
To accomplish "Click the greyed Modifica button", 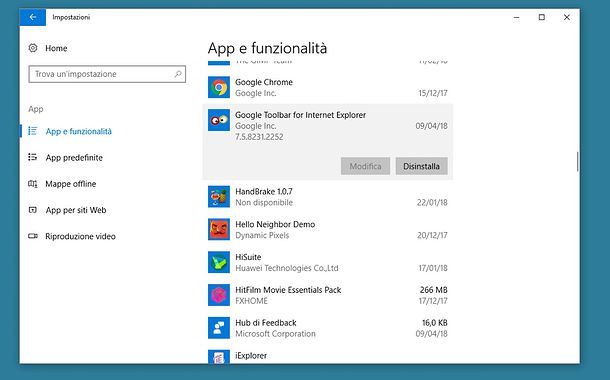I will [x=365, y=166].
